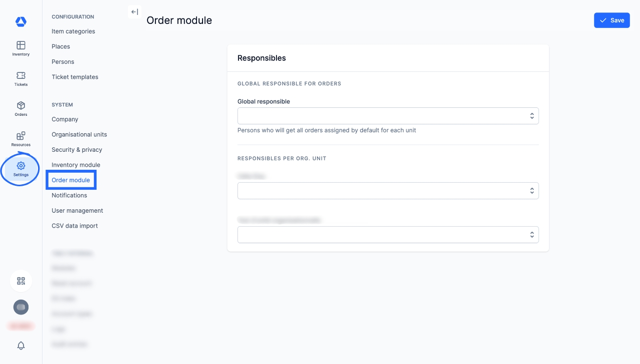Expand the Global responsible dropdown
Image resolution: width=640 pixels, height=364 pixels.
tap(388, 116)
